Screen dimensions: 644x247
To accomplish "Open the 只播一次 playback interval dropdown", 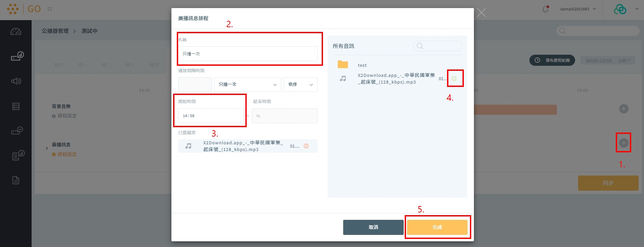I will pyautogui.click(x=247, y=85).
